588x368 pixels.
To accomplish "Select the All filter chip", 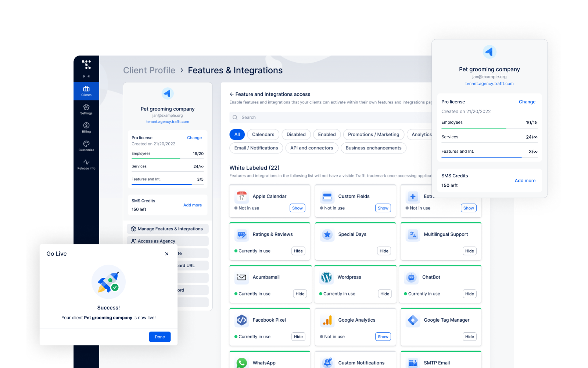I will point(237,135).
